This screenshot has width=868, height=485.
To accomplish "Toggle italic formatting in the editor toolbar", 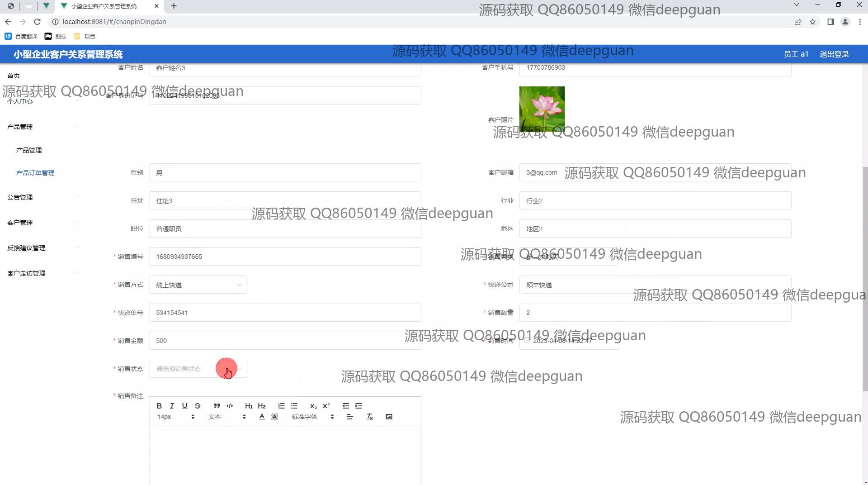I will pos(172,406).
